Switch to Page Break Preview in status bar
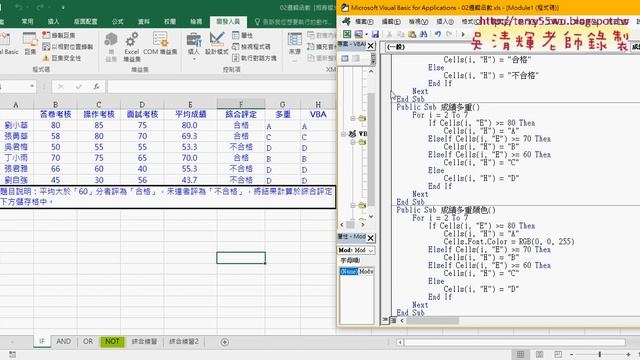This screenshot has width=640, height=360. coord(558,354)
